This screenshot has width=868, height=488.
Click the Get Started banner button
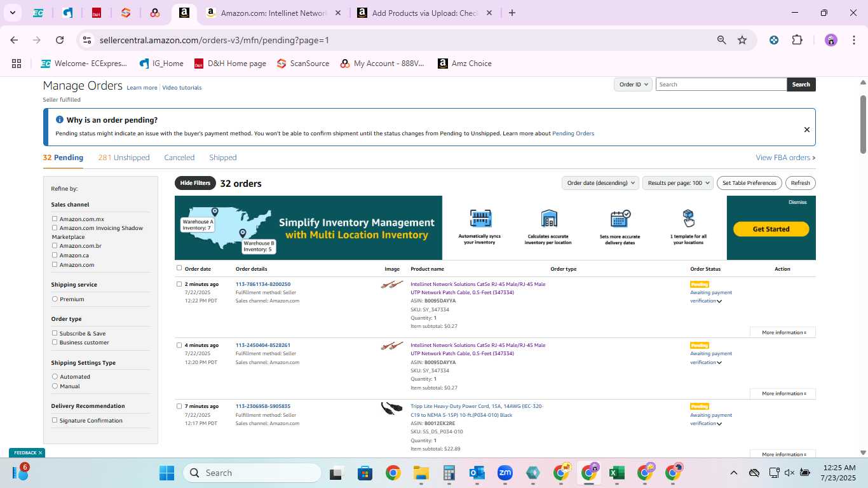(x=771, y=229)
